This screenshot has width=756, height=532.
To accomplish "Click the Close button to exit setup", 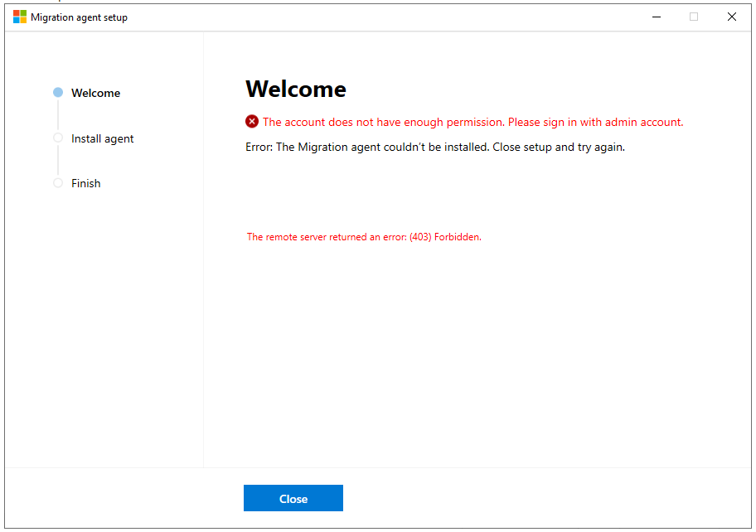I will 293,498.
